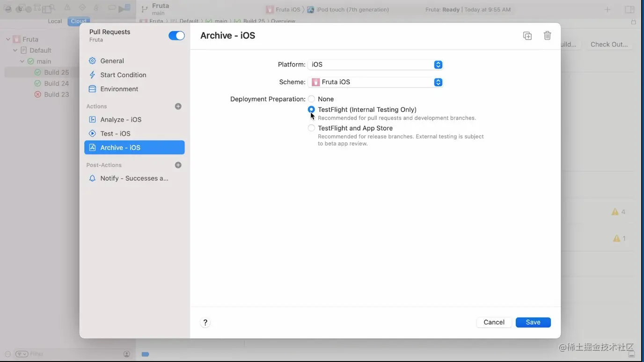
Task: Click the Overview breadcrumb item
Action: (x=283, y=21)
